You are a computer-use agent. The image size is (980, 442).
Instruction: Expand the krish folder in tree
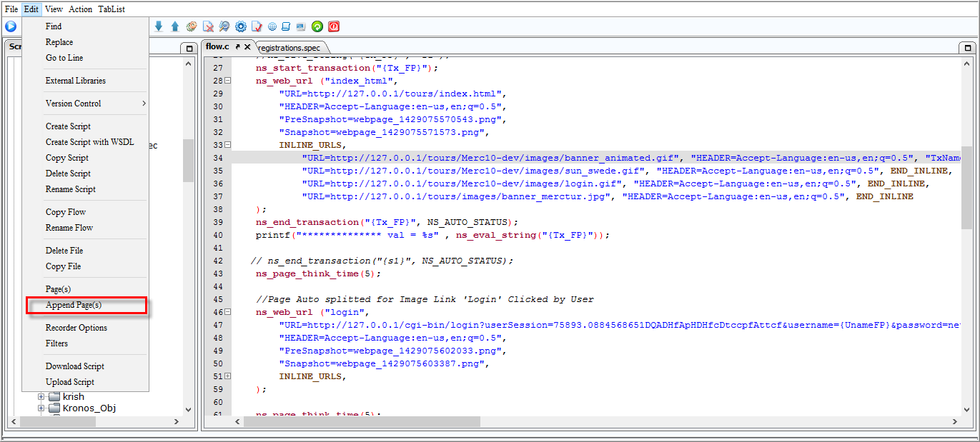41,396
